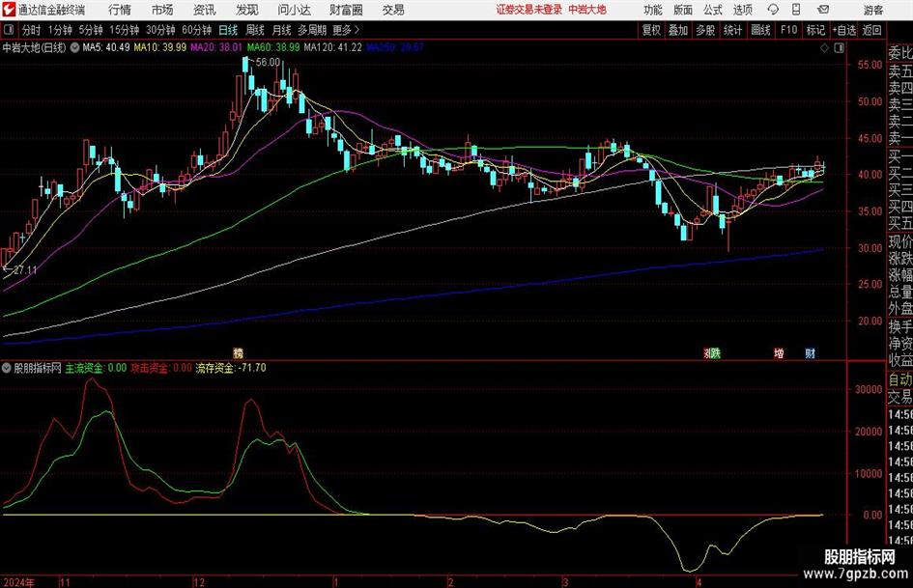Switch to the 分时 chart tab
This screenshot has height=588, width=913.
[x=32, y=30]
